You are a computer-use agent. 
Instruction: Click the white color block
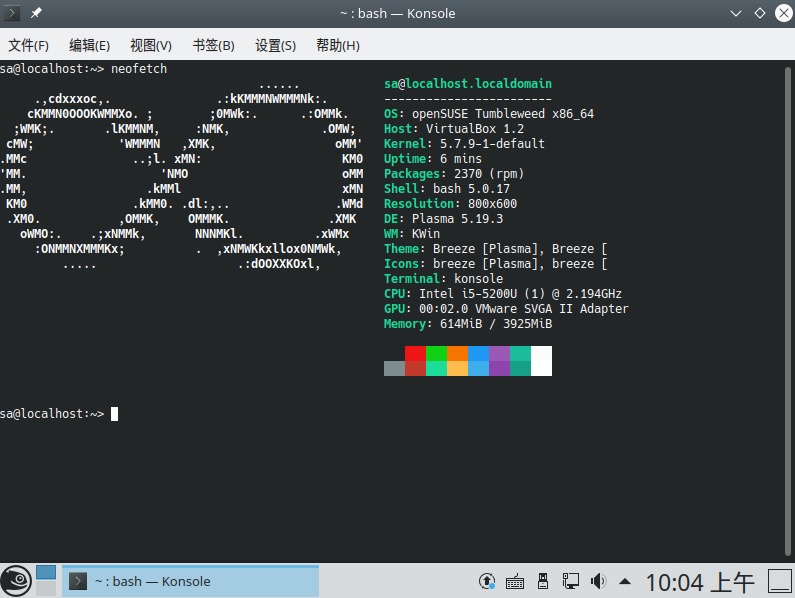point(541,361)
